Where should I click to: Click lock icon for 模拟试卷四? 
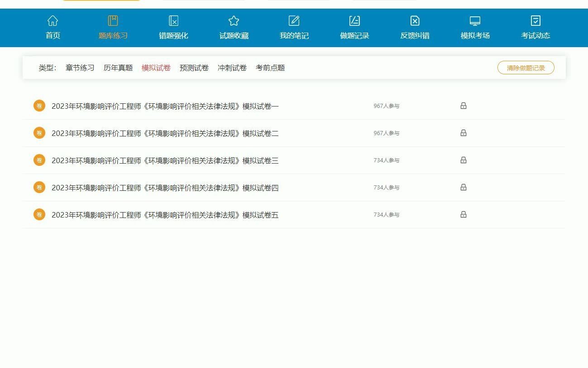click(464, 187)
